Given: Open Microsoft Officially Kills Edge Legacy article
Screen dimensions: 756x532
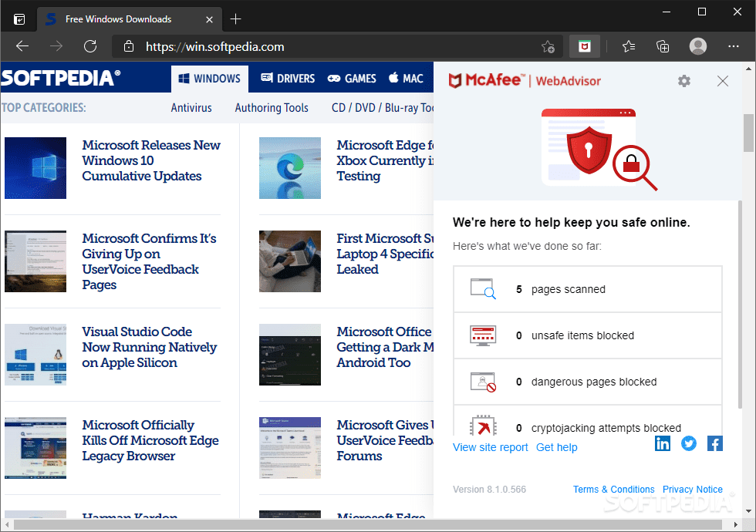Looking at the screenshot, I should 150,440.
